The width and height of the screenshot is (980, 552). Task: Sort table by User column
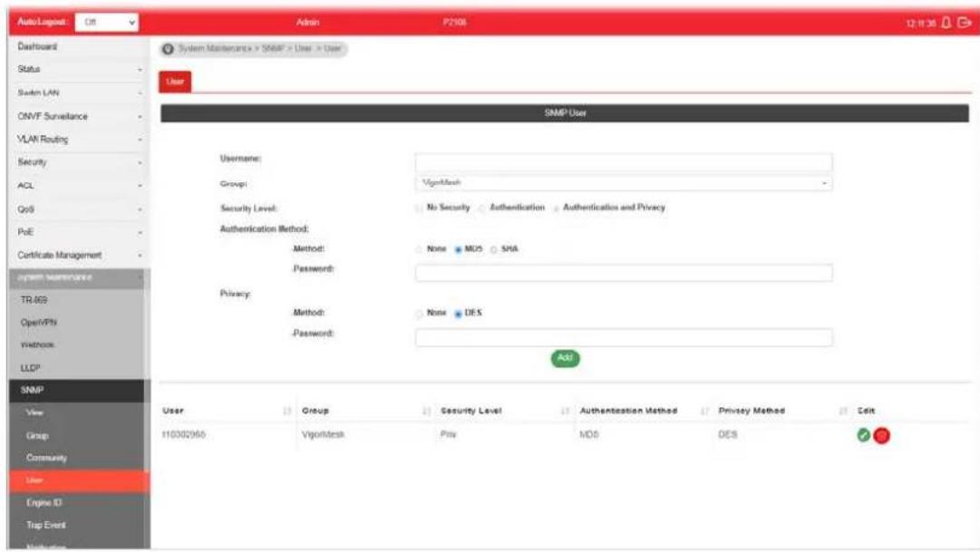tap(286, 411)
